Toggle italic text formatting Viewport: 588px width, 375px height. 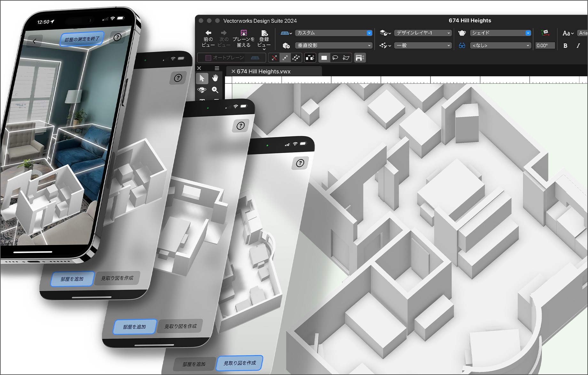pyautogui.click(x=578, y=46)
